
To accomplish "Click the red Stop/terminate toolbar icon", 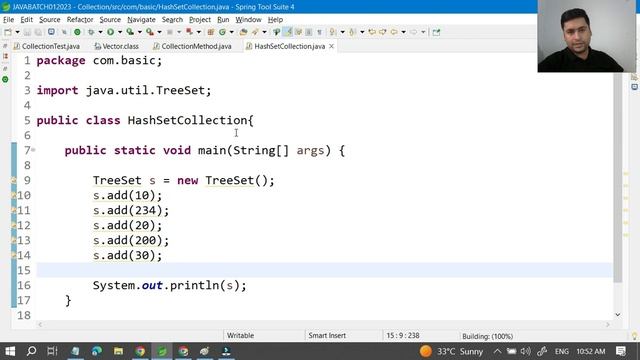I will (189, 32).
